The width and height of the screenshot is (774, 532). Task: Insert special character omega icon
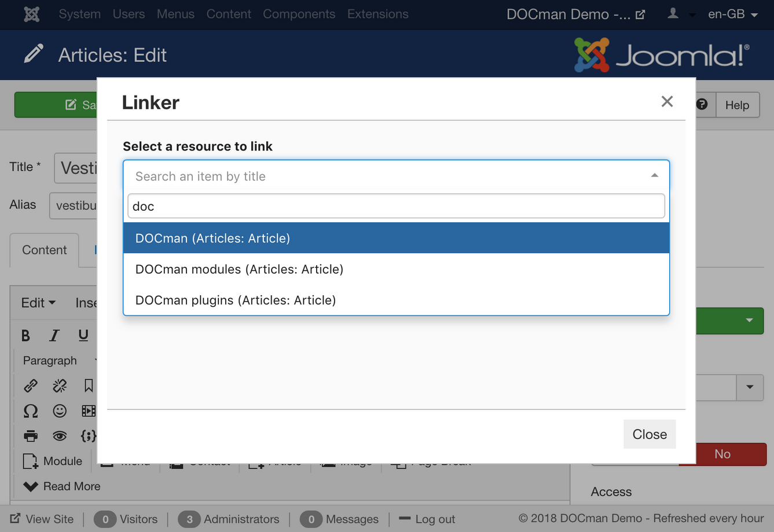tap(31, 411)
